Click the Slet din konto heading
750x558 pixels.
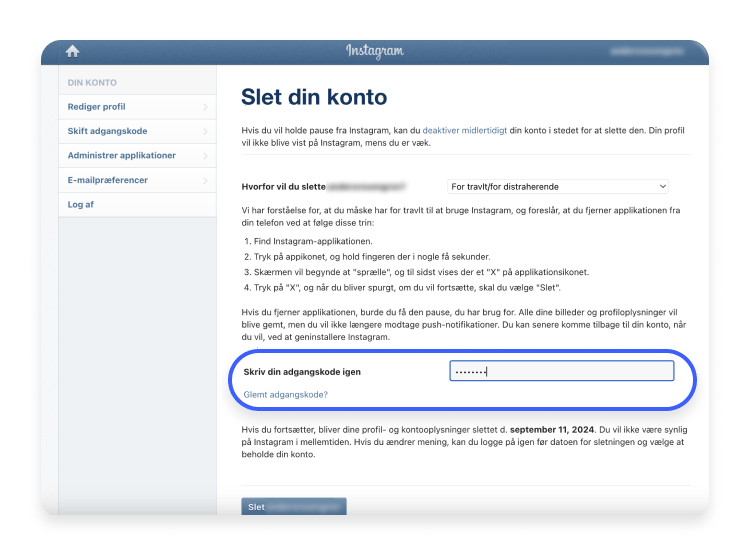point(314,97)
